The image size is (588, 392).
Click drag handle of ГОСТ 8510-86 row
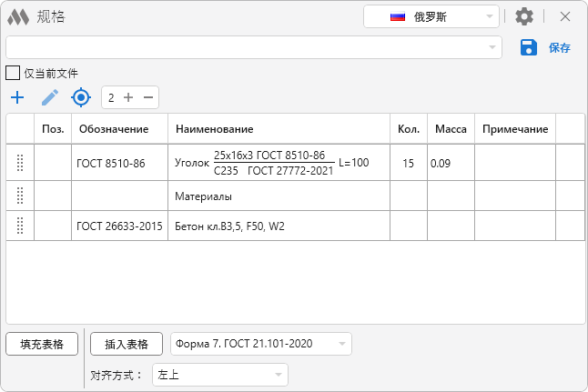(20, 164)
